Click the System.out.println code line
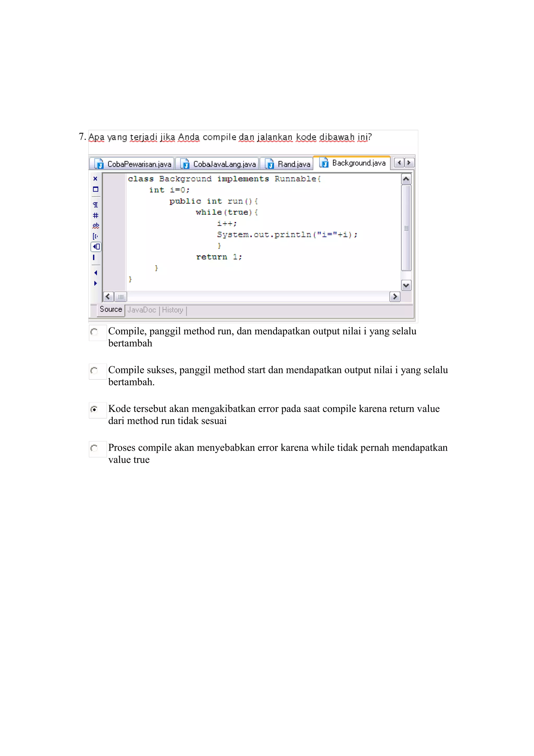The width and height of the screenshot is (534, 756). 287,235
